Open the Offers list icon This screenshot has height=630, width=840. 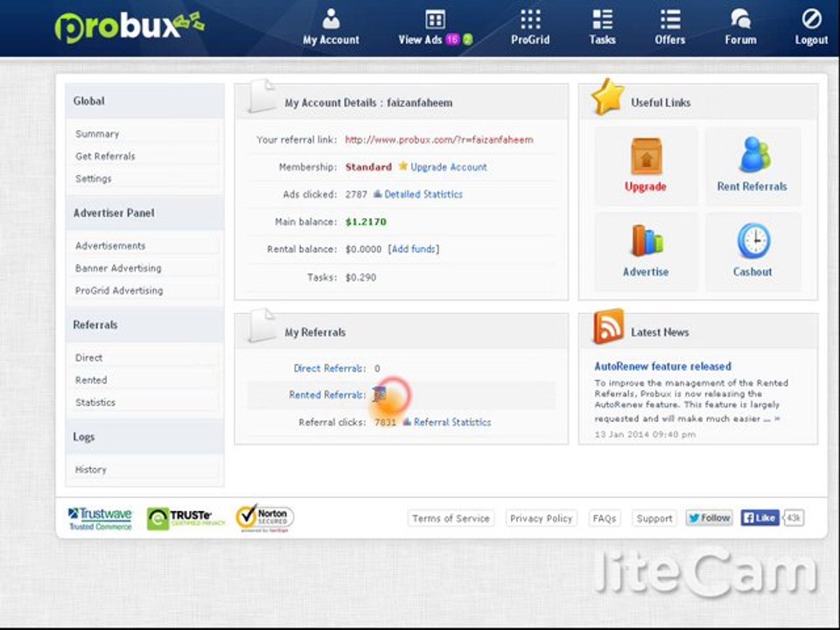point(670,20)
